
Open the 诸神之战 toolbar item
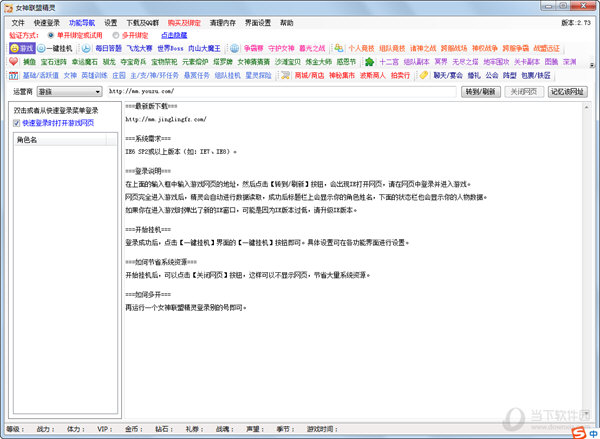423,49
